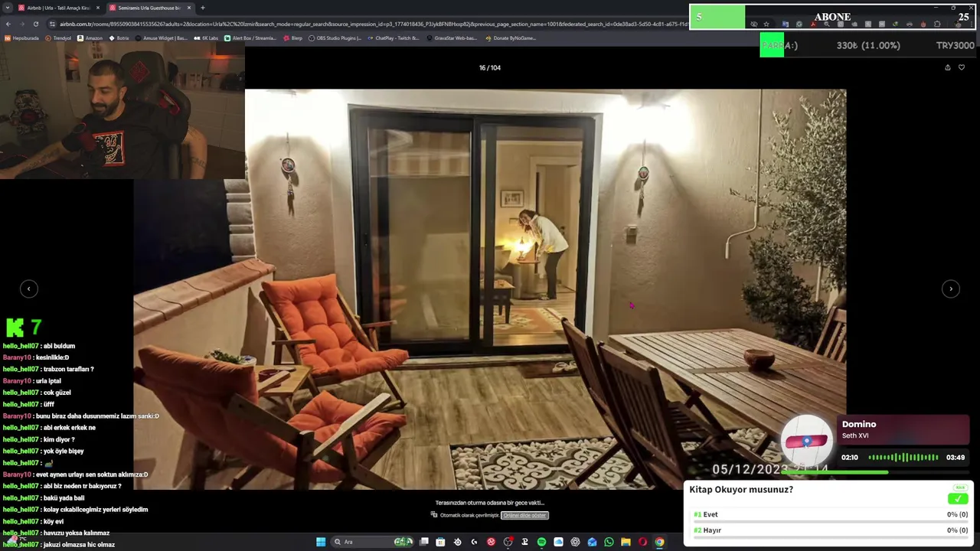
Task: Open WhatsApp from the taskbar
Action: point(609,542)
